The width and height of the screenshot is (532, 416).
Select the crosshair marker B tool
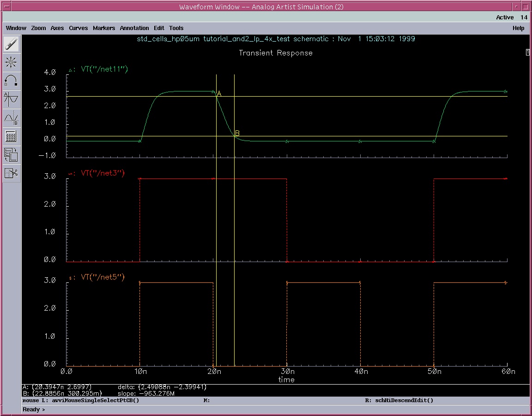(x=11, y=118)
